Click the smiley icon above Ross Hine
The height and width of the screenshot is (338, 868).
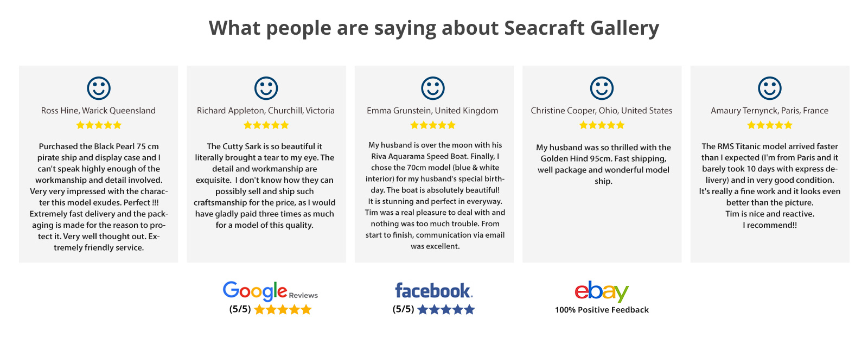99,88
